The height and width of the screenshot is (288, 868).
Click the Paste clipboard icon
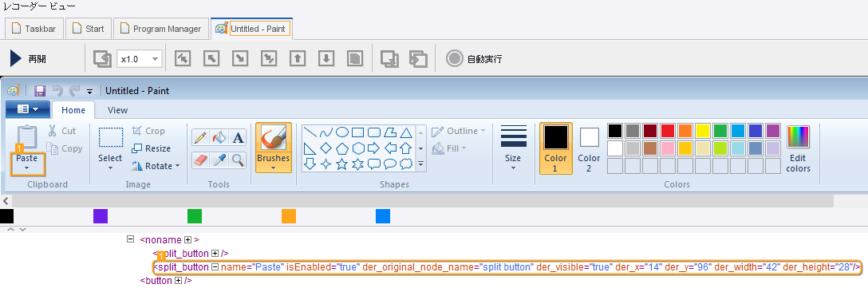[x=26, y=136]
